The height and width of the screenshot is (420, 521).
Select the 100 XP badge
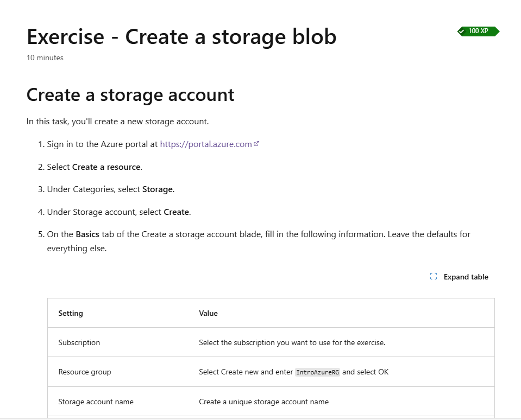coord(478,31)
